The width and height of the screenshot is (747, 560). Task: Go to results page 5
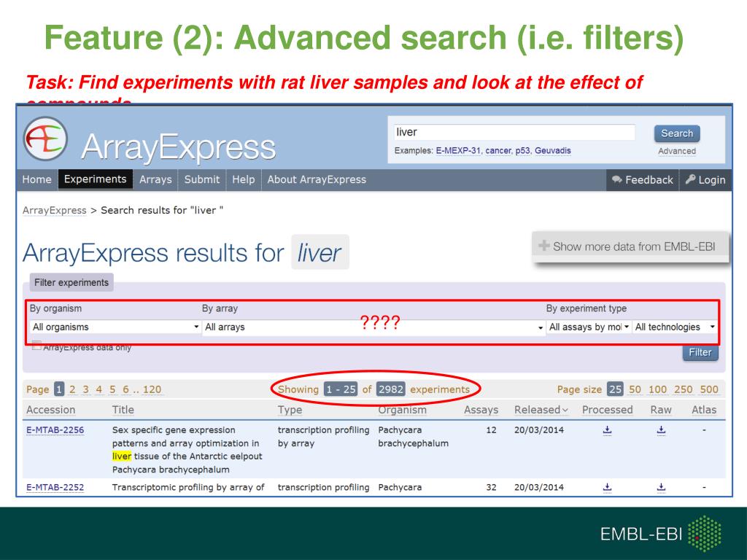tap(112, 389)
